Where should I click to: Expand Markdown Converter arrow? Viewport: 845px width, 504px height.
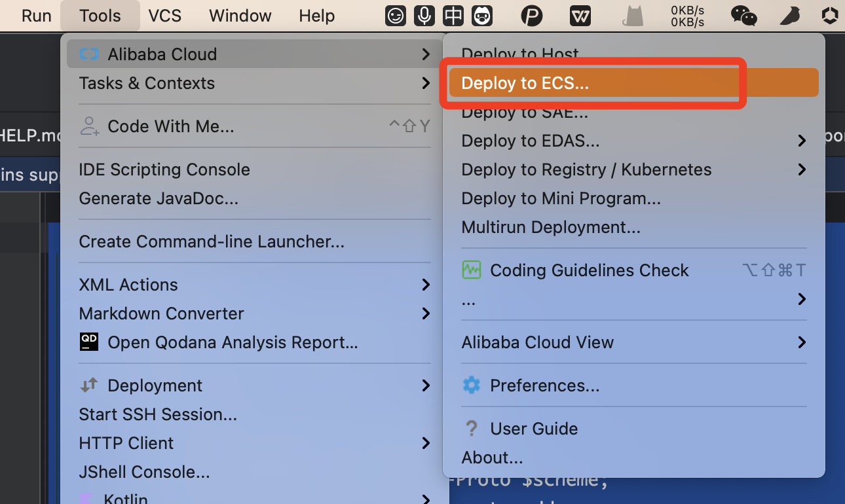coord(426,314)
